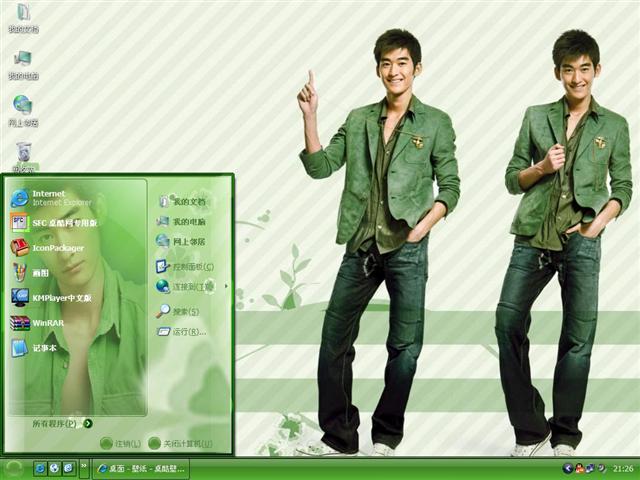Click the globe quick launch icon

(x=54, y=468)
